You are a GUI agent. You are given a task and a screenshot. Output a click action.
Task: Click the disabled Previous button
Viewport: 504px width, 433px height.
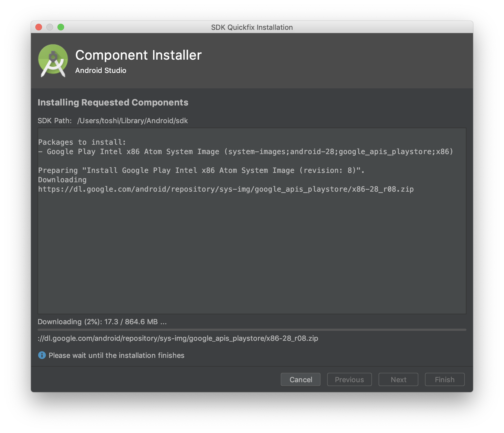349,379
